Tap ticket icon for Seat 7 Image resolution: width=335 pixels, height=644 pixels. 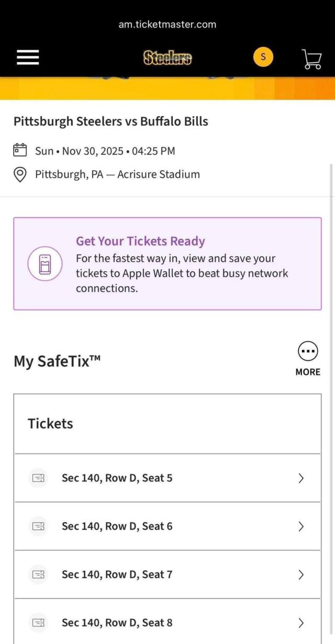tap(38, 574)
